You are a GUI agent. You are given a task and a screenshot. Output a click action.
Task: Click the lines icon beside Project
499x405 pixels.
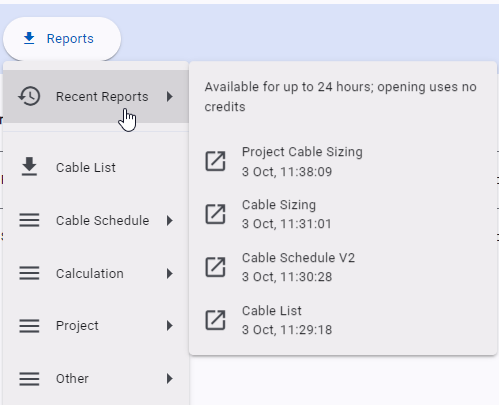tap(29, 326)
